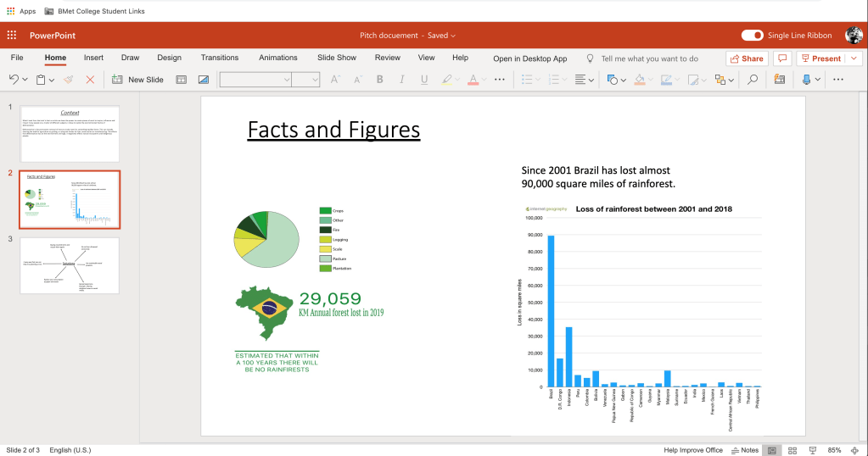This screenshot has width=868, height=456.
Task: Click the Format Painter icon
Action: click(68, 80)
